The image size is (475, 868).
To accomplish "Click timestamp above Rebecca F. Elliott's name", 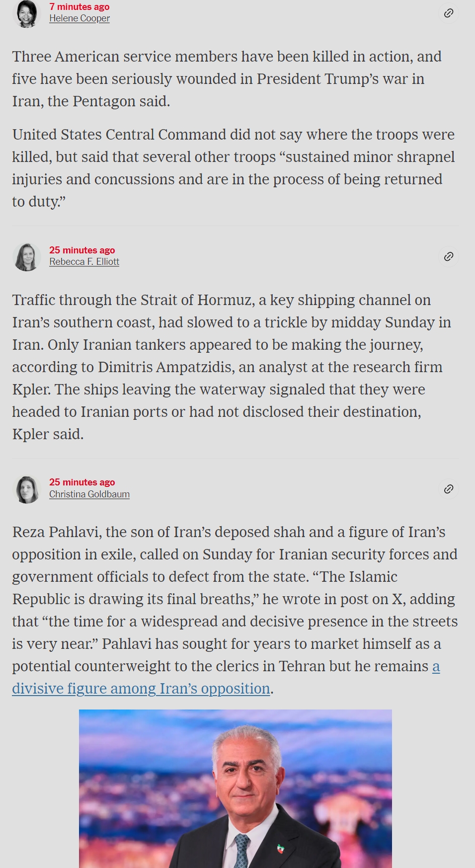I will click(x=82, y=250).
